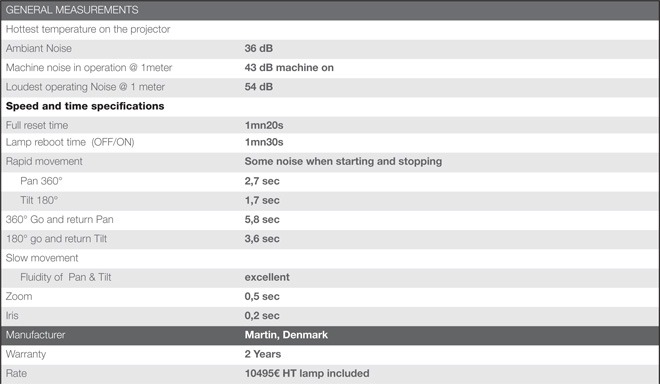Image resolution: width=660 pixels, height=384 pixels.
Task: Click the 36 dB value
Action: [x=258, y=48]
